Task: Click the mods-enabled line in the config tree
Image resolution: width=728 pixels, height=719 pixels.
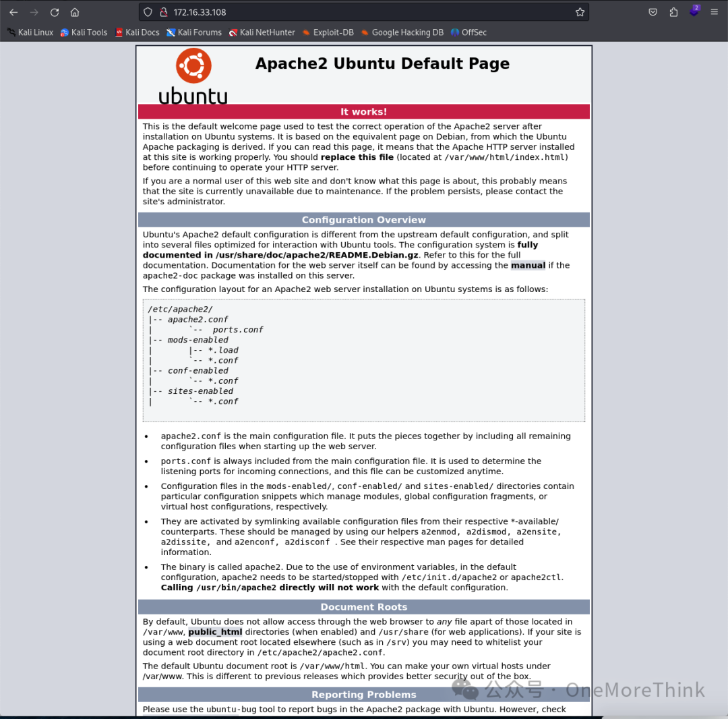Action: (198, 340)
